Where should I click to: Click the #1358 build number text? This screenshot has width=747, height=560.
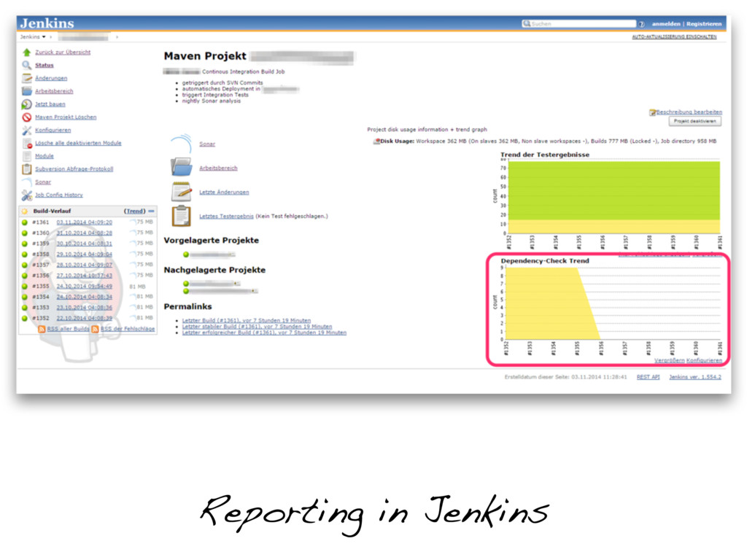tap(41, 254)
